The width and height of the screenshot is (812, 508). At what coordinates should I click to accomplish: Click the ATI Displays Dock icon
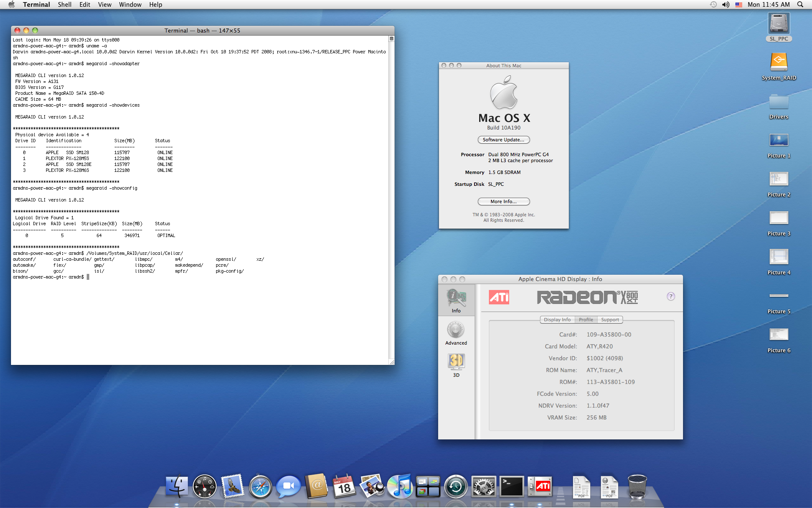point(540,487)
